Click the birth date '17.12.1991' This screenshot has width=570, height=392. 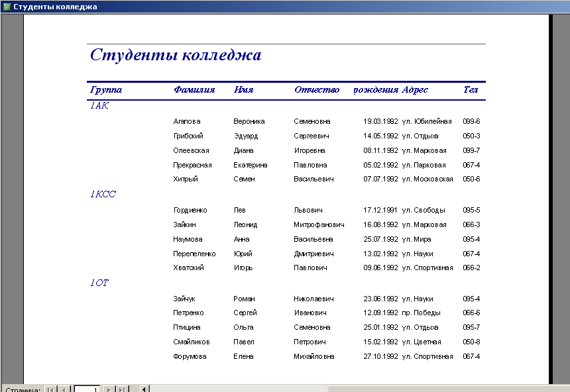tap(380, 210)
